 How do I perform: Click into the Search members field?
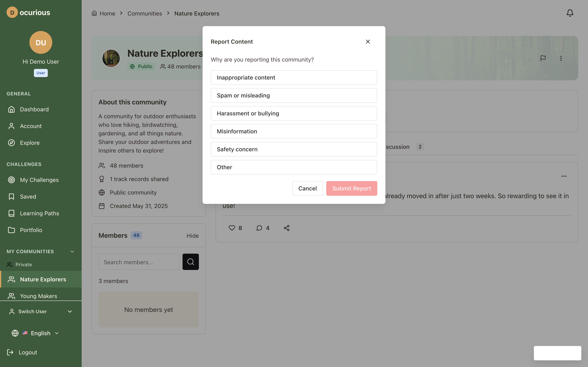pyautogui.click(x=139, y=262)
